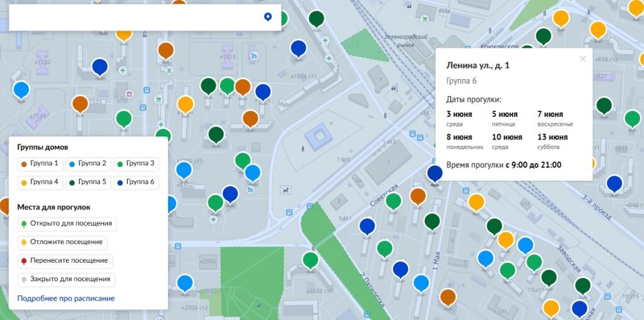
Task: Click the location marker icon in search bar
Action: (x=268, y=17)
